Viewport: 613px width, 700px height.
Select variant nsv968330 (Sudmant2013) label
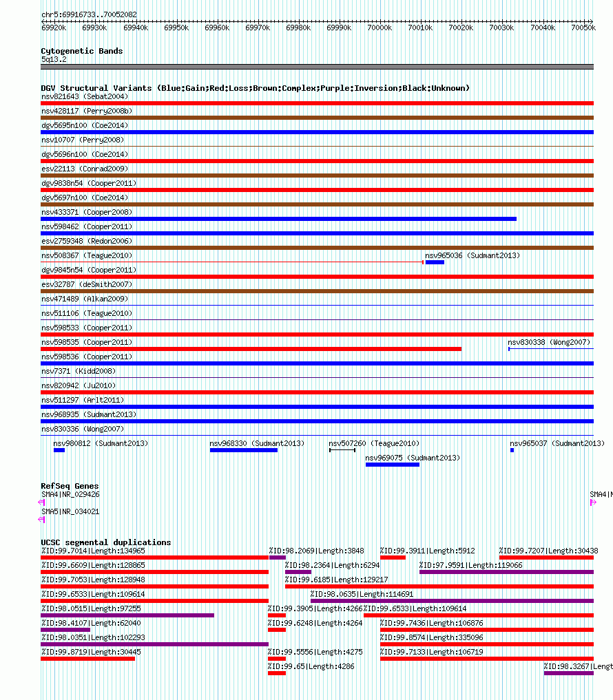point(257,443)
